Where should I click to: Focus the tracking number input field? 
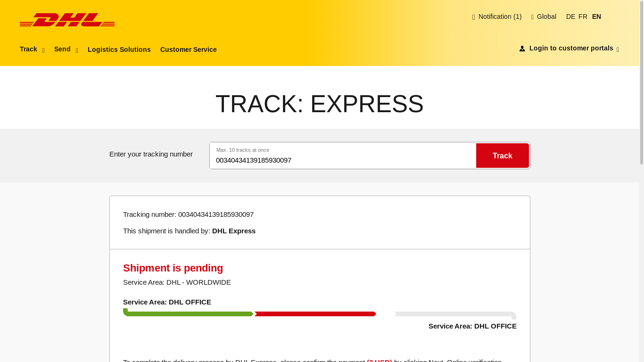(x=343, y=156)
